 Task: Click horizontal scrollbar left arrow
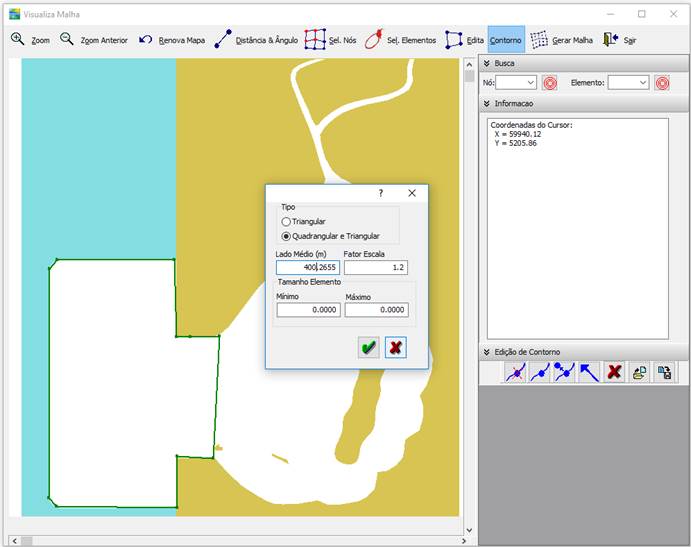15,541
